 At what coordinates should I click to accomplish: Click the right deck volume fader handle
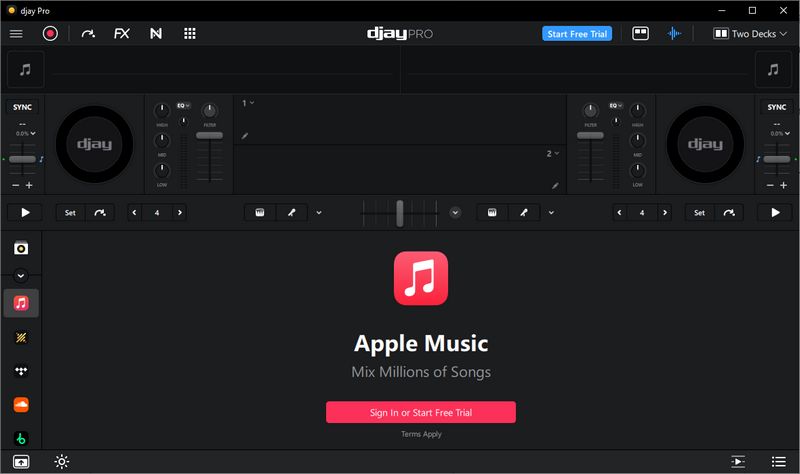[590, 135]
